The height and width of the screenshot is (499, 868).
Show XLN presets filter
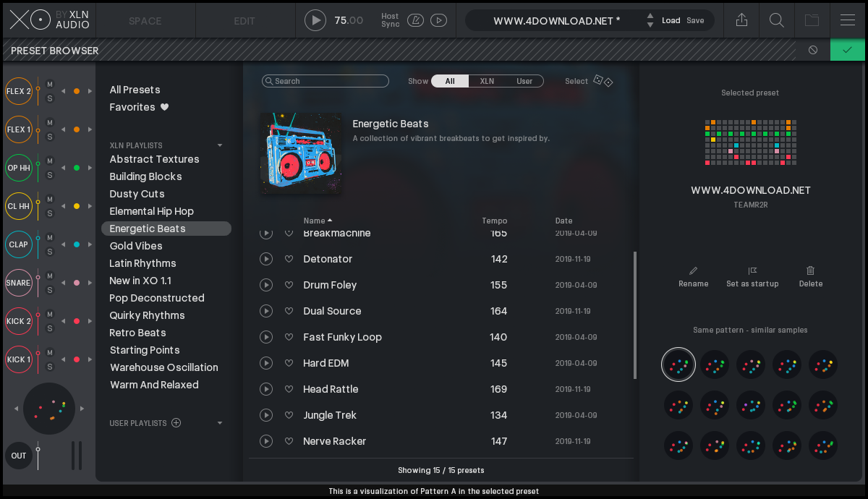[x=487, y=81]
